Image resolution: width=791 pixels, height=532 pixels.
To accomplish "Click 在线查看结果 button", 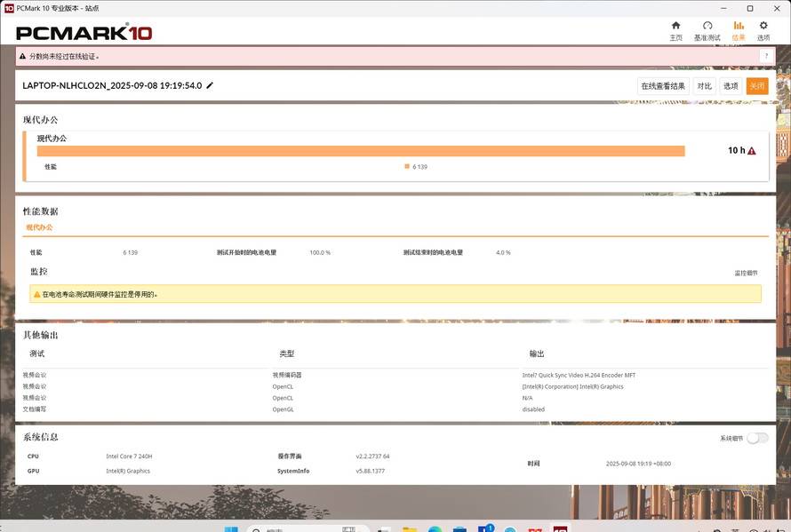I will point(663,86).
